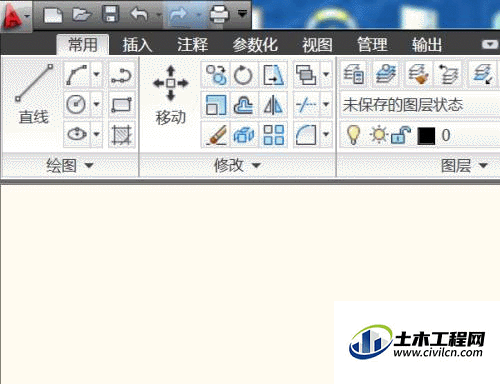Viewport: 500px width, 384px height.
Task: Expand the 绘图 panel
Action: [x=69, y=165]
